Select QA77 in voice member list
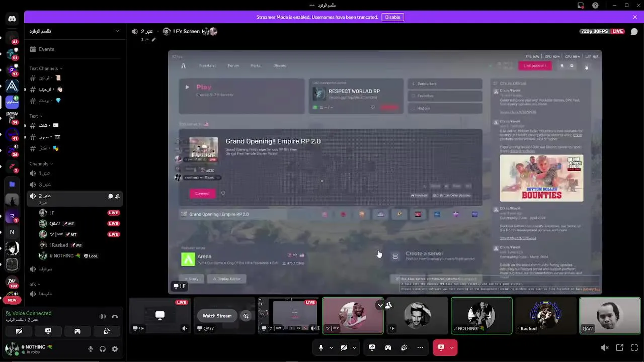The image size is (644, 362). [79, 224]
